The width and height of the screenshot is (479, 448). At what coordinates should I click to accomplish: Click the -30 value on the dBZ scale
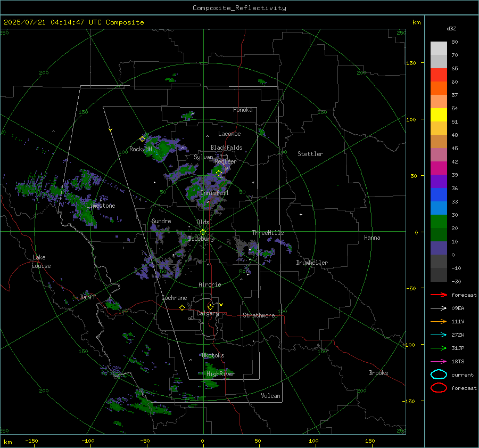coord(456,281)
